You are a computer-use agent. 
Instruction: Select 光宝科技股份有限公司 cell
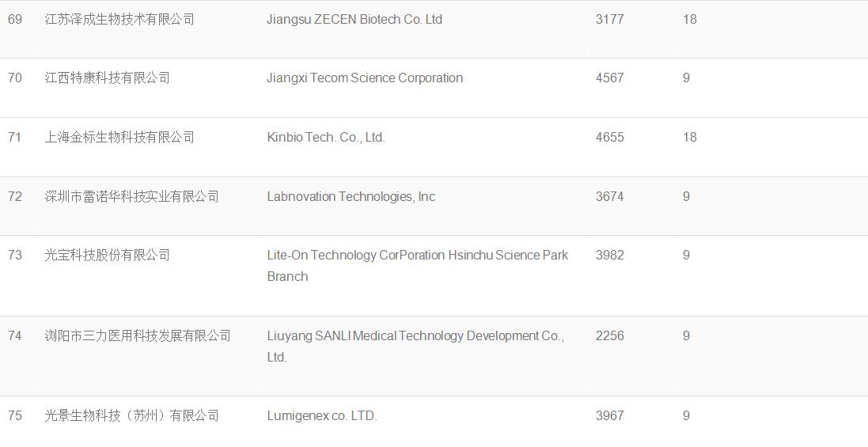click(x=108, y=255)
